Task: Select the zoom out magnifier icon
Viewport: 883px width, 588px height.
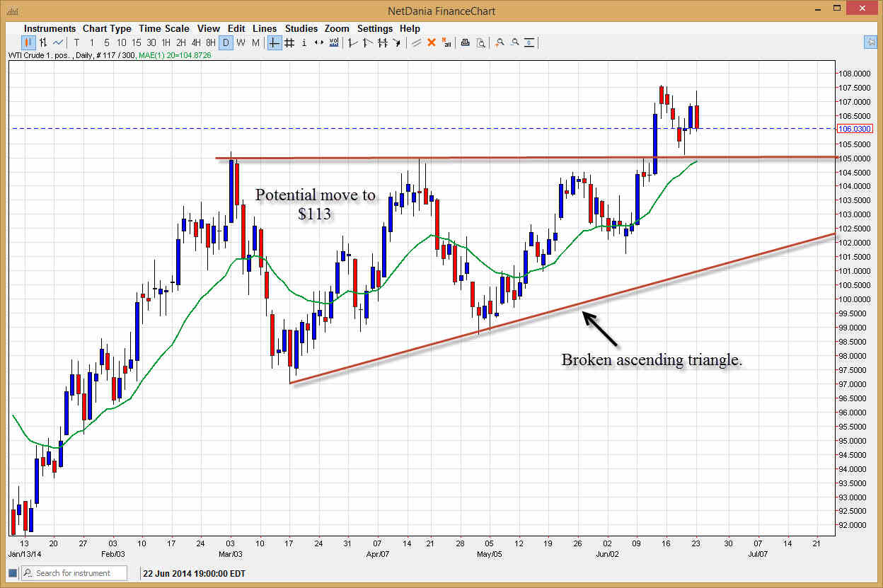Action: [x=515, y=42]
